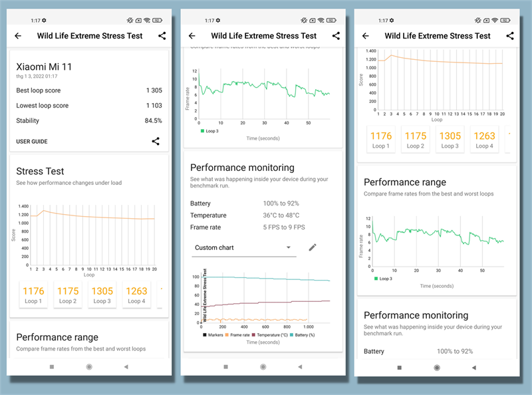Toggle Temperature legend in monitoring chart
The image size is (532, 395).
(270, 335)
